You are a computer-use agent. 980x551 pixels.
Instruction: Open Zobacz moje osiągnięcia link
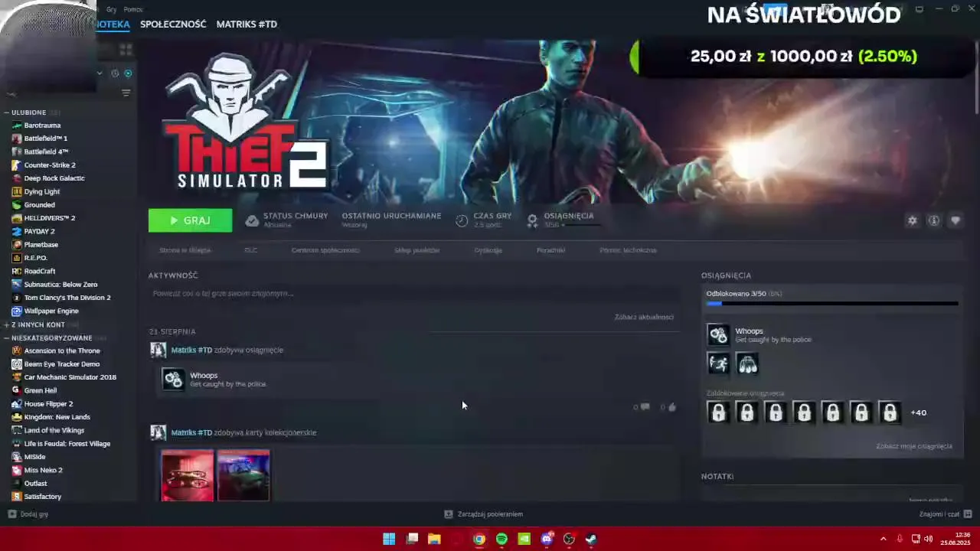(x=914, y=446)
